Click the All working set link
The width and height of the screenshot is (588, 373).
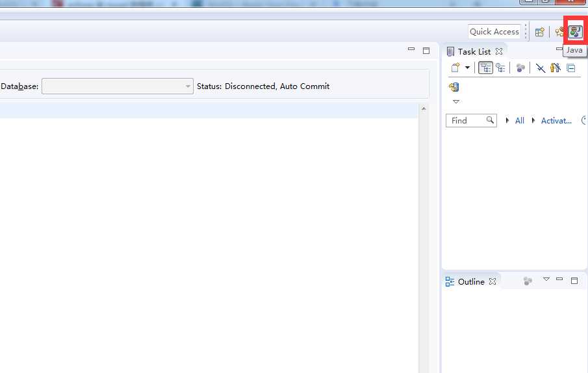(520, 121)
